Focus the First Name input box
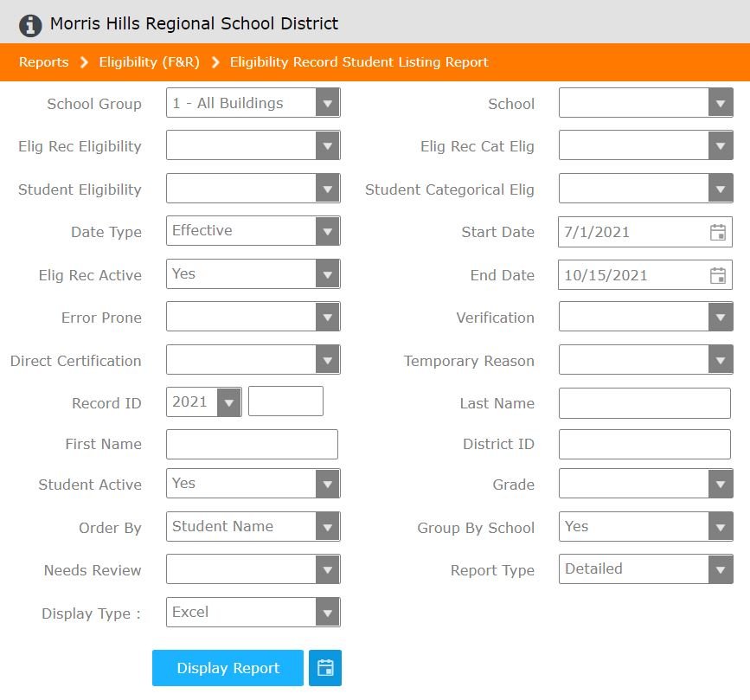This screenshot has width=750, height=700. click(252, 445)
